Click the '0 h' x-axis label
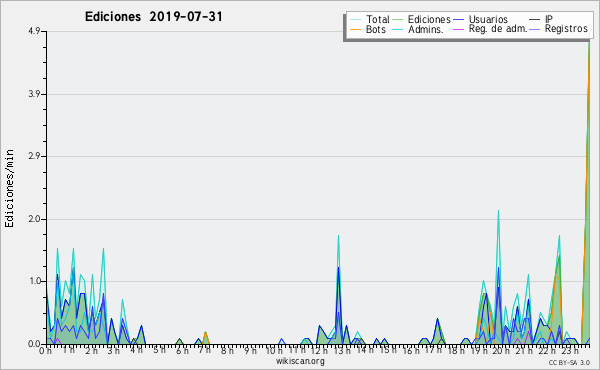Viewport: 600px width, 370px height. [x=46, y=351]
